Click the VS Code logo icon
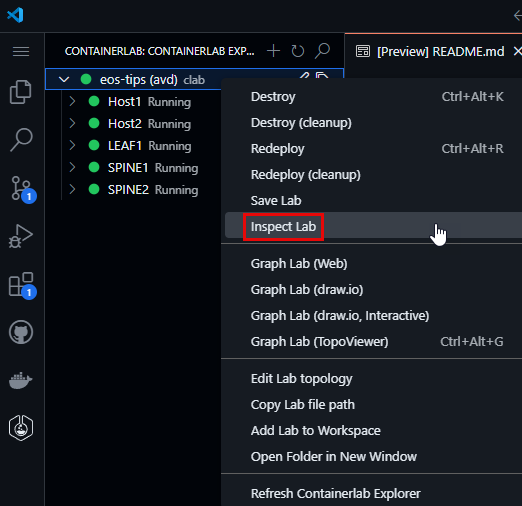The height and width of the screenshot is (506, 522). [x=15, y=15]
